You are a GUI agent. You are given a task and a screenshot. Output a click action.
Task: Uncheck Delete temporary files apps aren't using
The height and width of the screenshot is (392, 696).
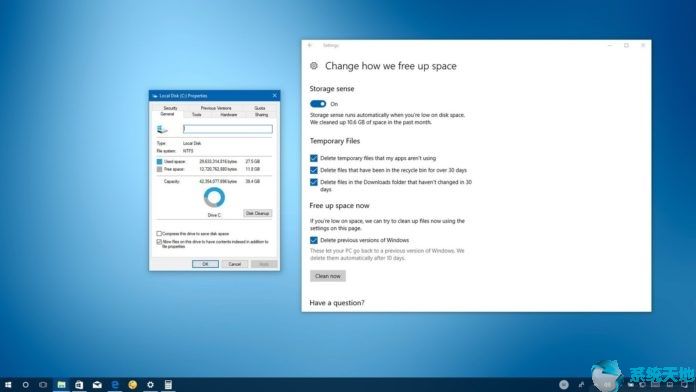click(314, 158)
